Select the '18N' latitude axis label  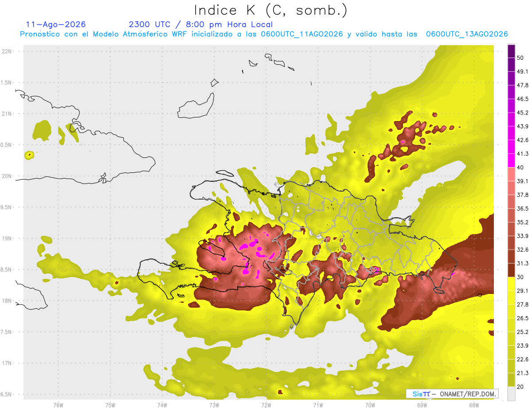click(x=8, y=301)
